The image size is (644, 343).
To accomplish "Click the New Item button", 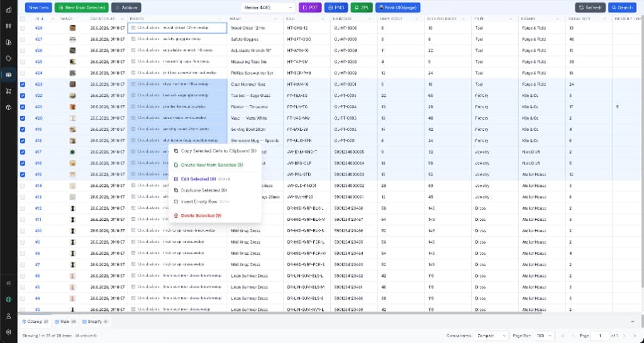I will tap(38, 8).
